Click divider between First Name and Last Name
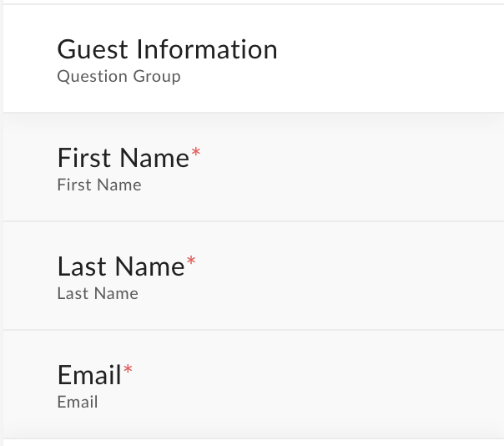Screen dimensions: 504x446 254,221
